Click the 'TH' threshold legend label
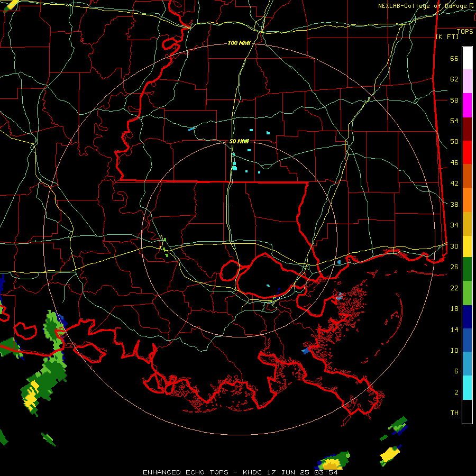Viewport: 476px width, 476px height. click(454, 413)
